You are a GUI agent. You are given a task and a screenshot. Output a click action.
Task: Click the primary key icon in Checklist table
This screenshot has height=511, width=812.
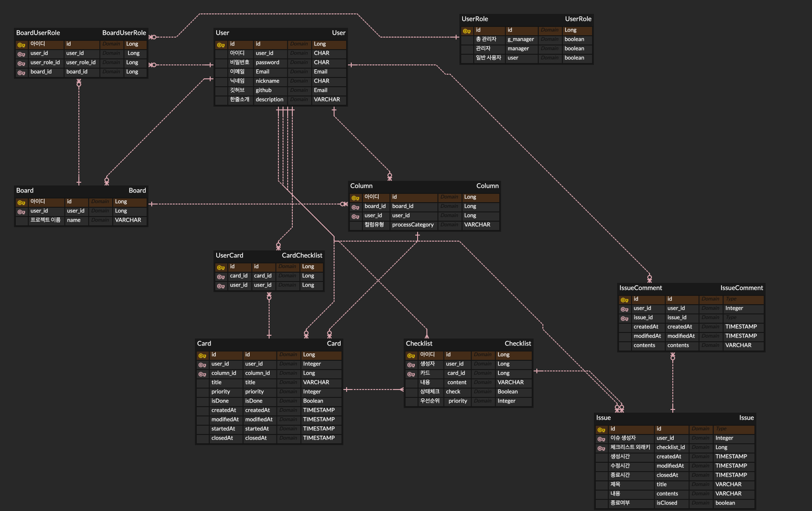point(411,356)
